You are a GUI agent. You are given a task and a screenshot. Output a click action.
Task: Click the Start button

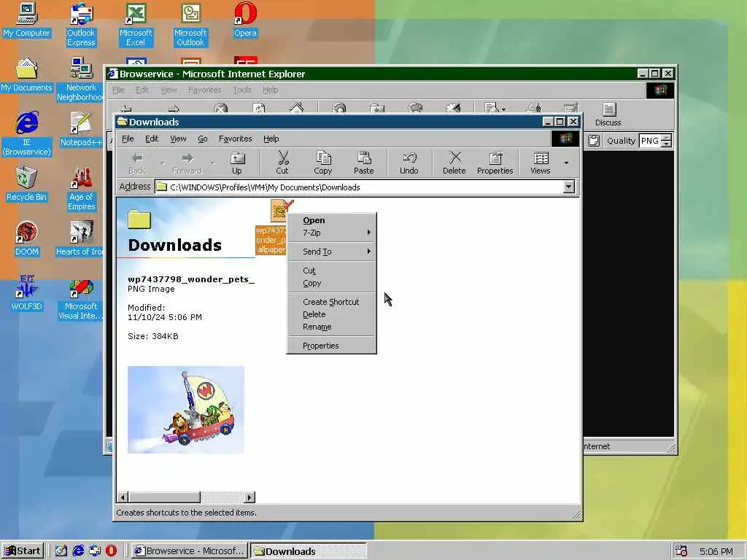tap(23, 551)
